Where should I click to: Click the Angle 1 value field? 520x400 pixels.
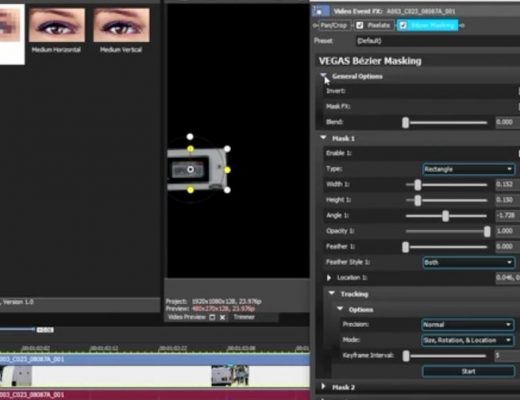[x=507, y=216]
